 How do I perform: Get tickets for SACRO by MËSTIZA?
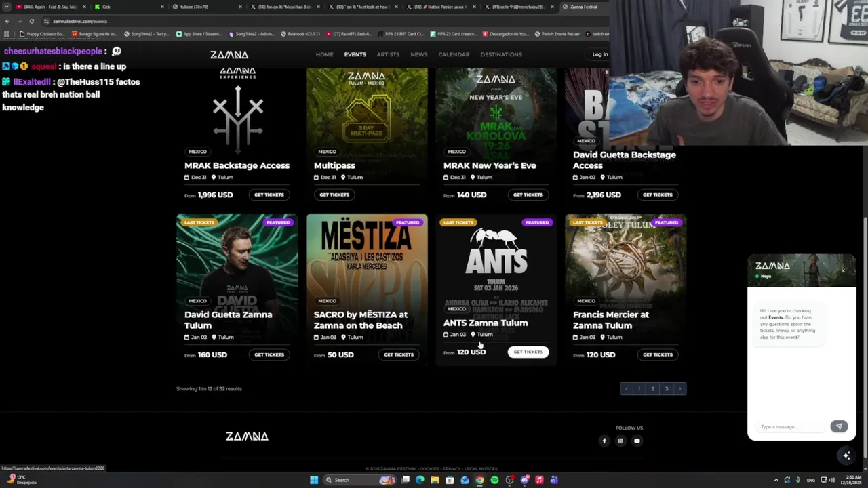pos(399,354)
